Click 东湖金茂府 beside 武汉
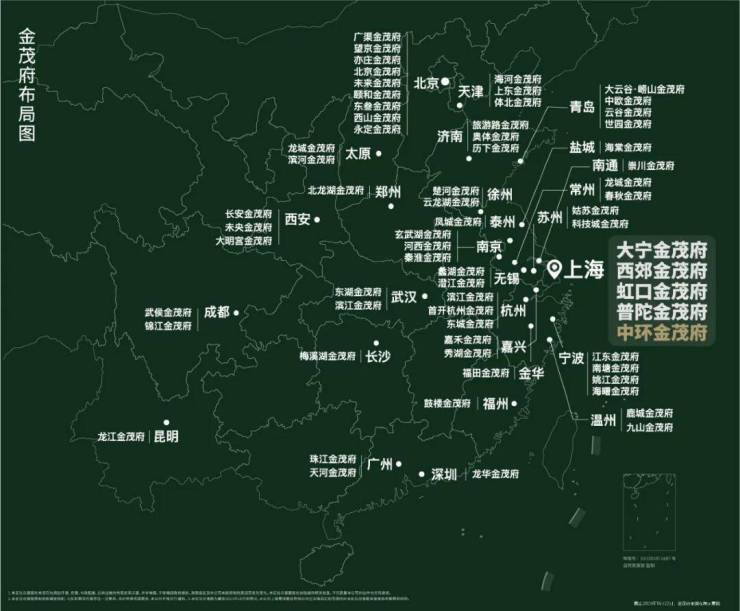Screen dimensions: 740x611 click(x=358, y=292)
